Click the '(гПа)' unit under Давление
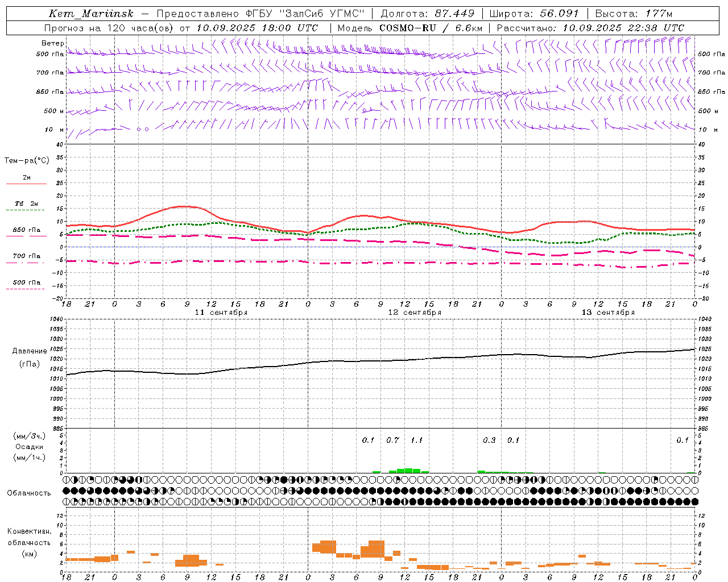This screenshot has height=582, width=728. point(30,364)
